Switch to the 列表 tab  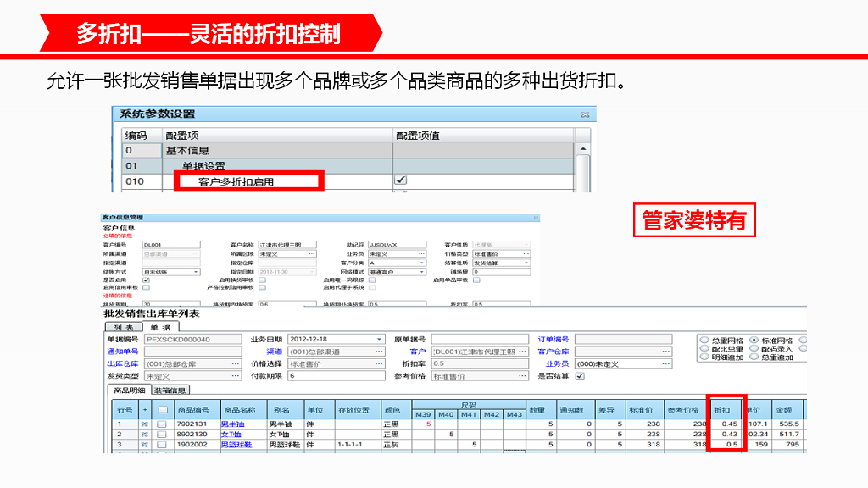pyautogui.click(x=123, y=327)
